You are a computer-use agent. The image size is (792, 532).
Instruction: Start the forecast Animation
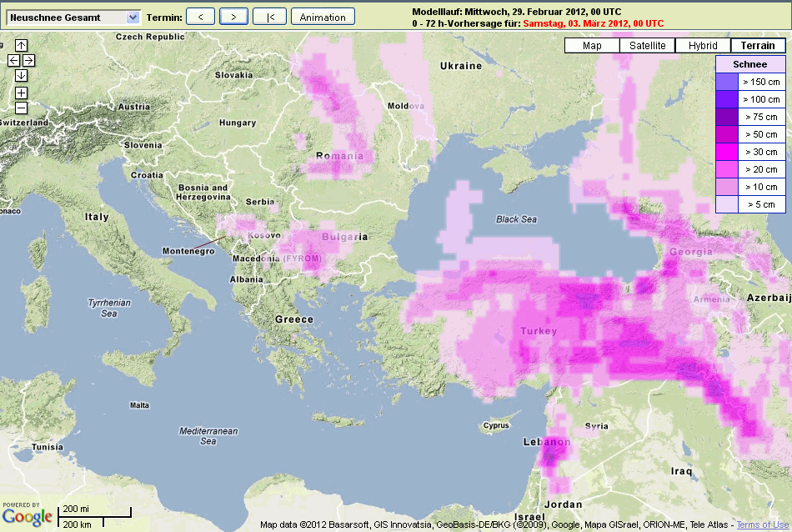click(x=323, y=17)
